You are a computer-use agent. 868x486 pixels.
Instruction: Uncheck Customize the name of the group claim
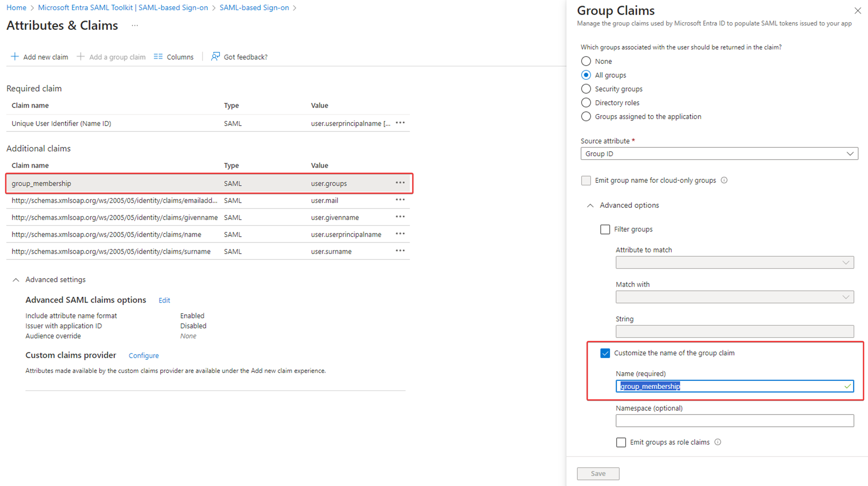[605, 353]
